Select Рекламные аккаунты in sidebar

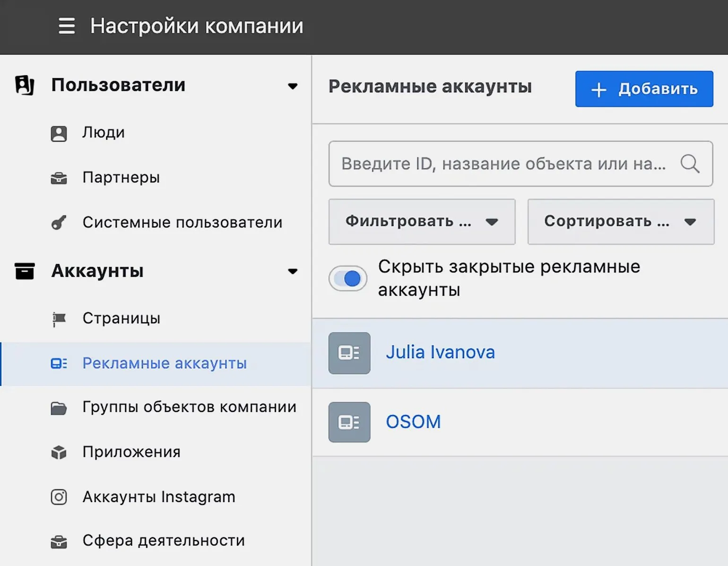[x=164, y=363]
